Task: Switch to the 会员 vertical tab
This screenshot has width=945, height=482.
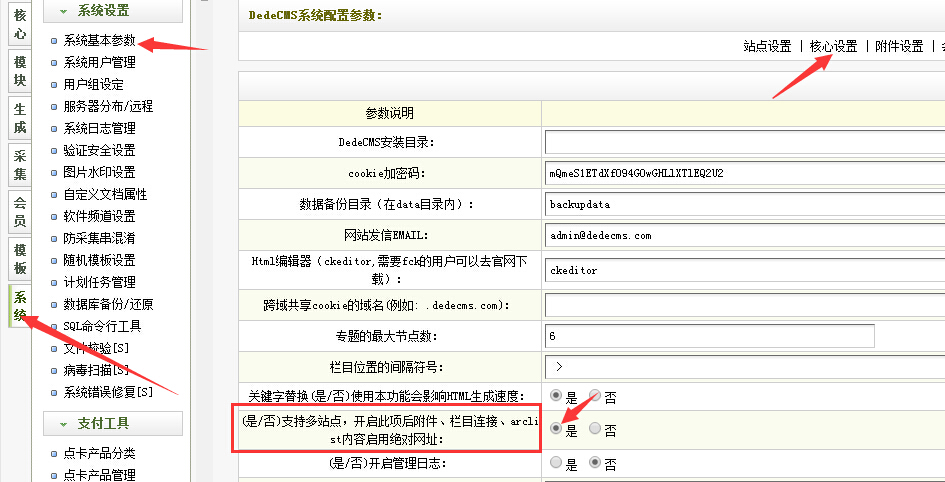Action: coord(20,212)
